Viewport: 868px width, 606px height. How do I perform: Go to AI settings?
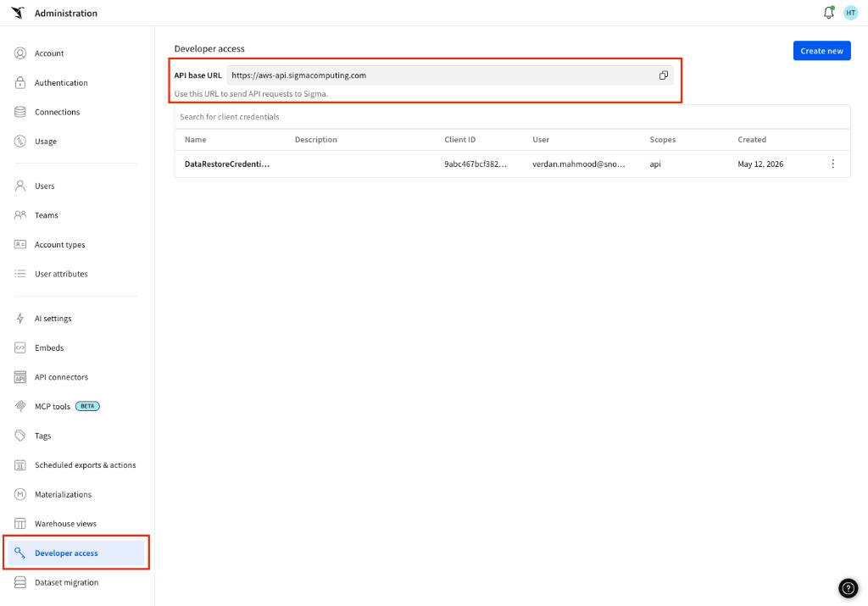[x=53, y=318]
